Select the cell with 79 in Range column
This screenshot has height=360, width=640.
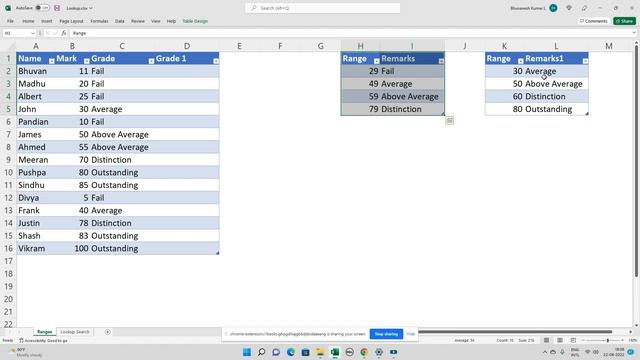coord(360,109)
